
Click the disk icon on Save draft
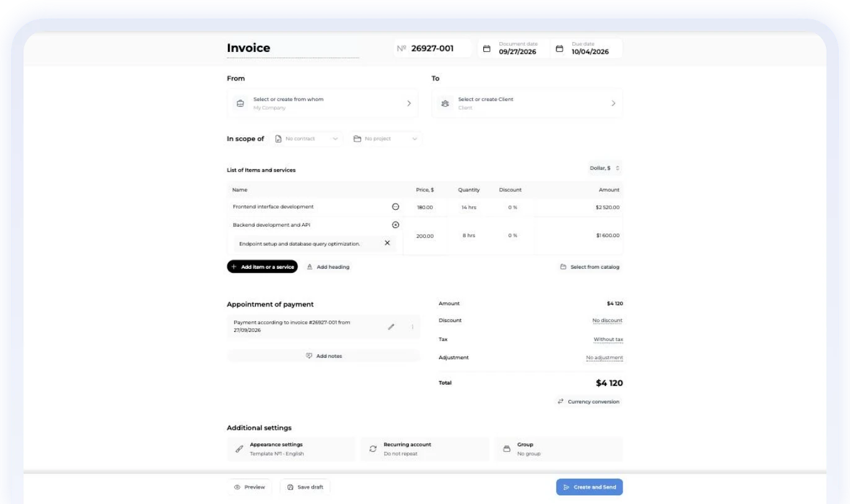click(290, 487)
